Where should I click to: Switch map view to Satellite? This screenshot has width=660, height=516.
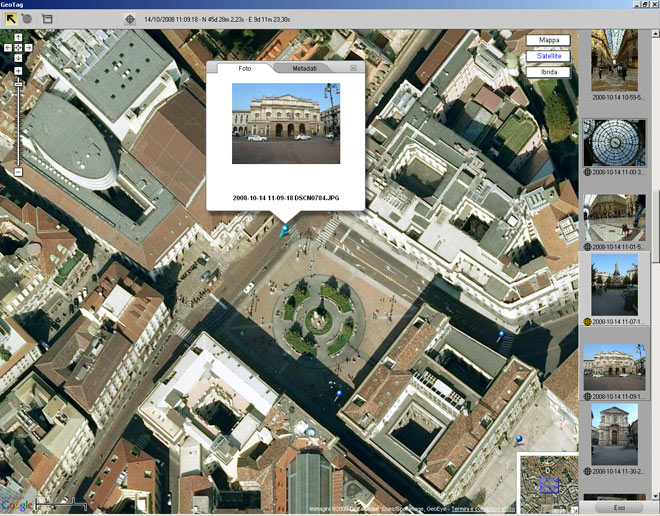coord(548,56)
